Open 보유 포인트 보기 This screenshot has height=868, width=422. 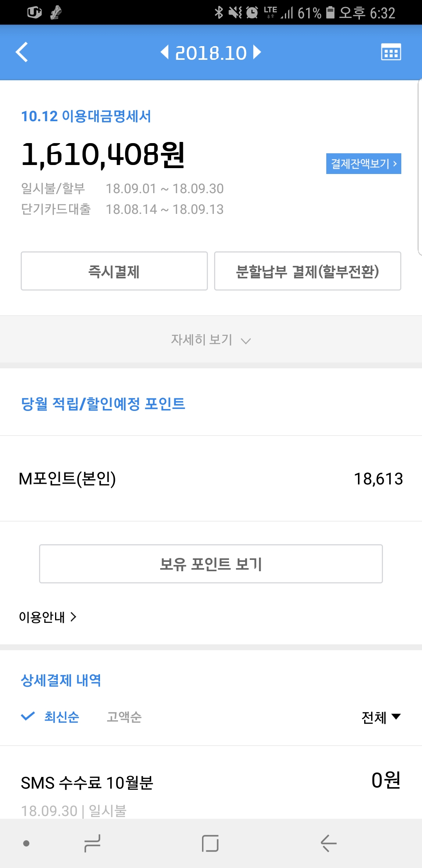[211, 564]
